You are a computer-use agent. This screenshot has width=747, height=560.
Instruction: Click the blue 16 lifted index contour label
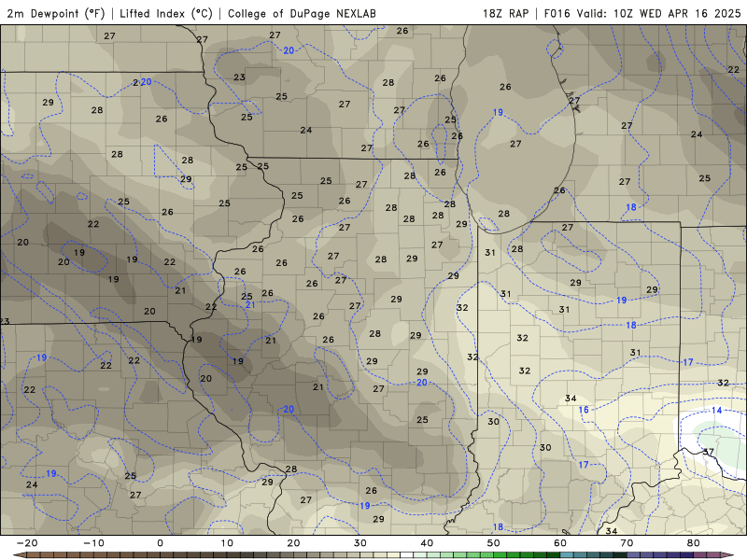pyautogui.click(x=584, y=410)
